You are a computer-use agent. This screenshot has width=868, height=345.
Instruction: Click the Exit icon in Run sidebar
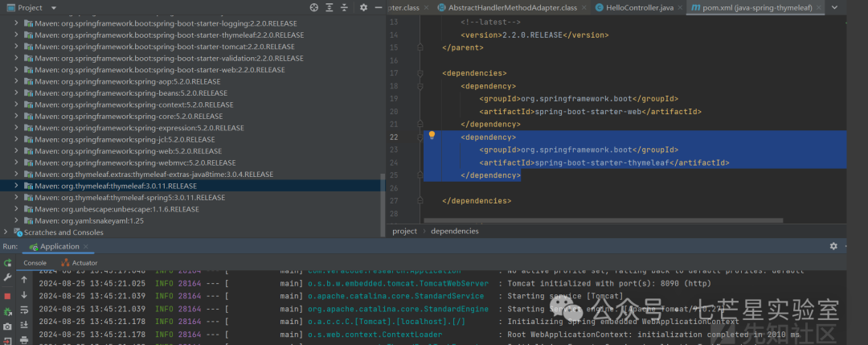pos(8,340)
